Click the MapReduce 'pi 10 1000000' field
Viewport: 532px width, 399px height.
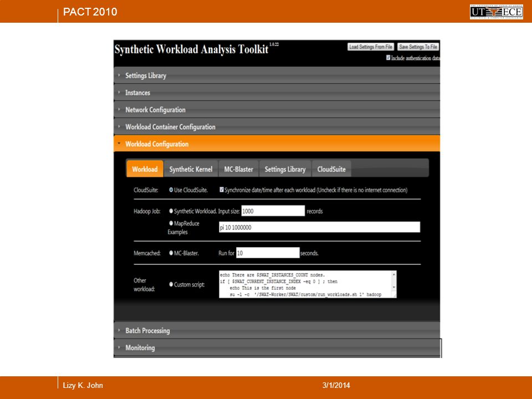coord(319,227)
